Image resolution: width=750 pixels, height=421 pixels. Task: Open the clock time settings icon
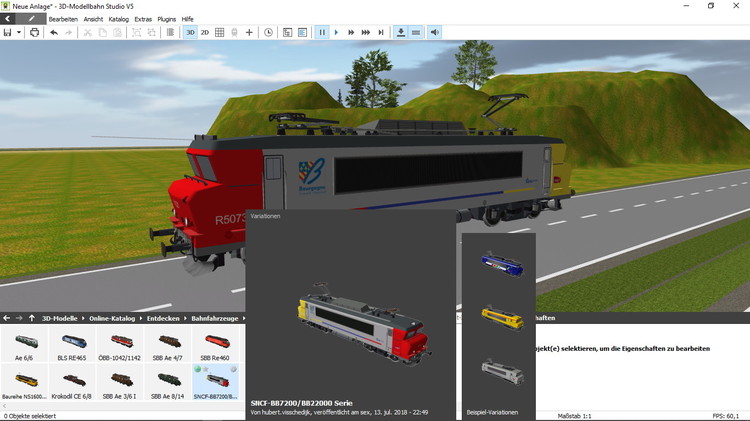[x=268, y=33]
